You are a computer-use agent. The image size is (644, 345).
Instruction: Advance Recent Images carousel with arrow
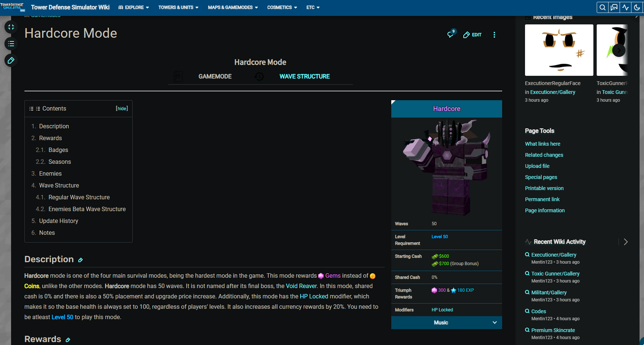[x=619, y=50]
